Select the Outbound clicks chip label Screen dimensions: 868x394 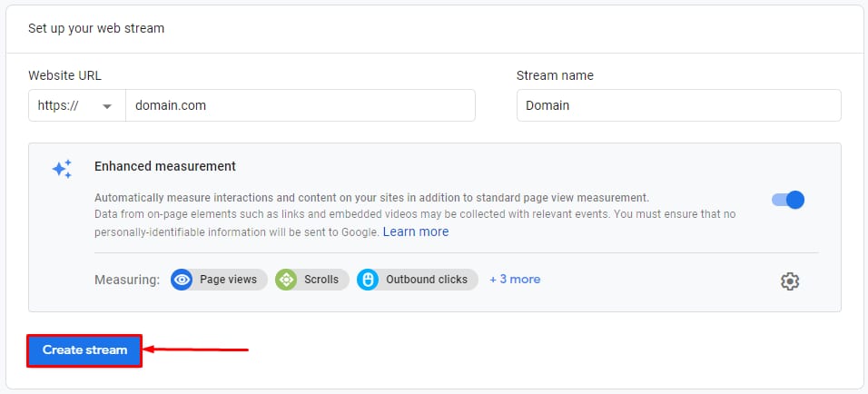tap(426, 280)
